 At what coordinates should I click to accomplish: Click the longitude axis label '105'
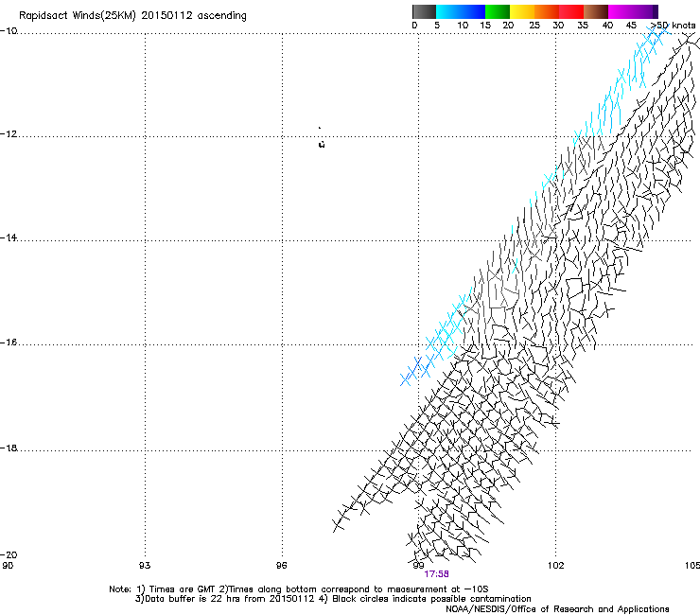(692, 566)
